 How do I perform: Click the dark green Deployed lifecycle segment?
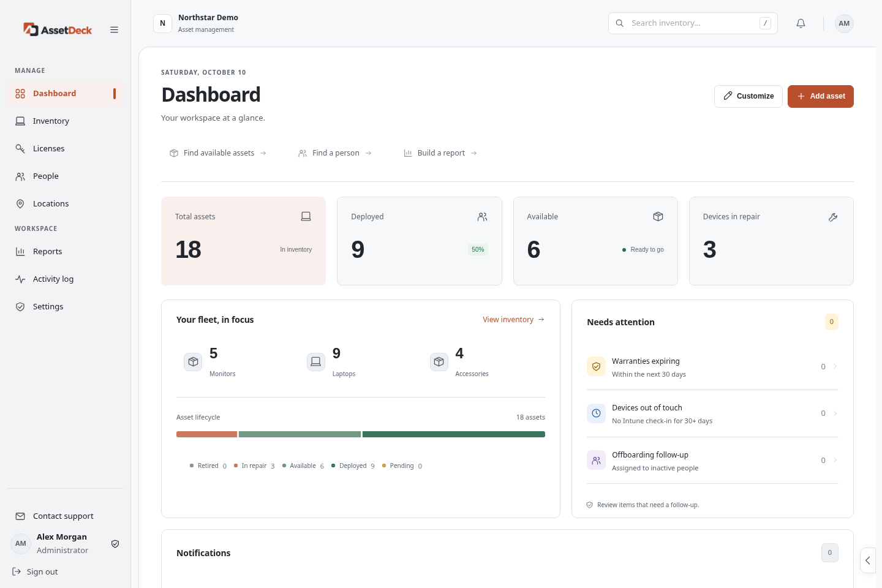(454, 434)
